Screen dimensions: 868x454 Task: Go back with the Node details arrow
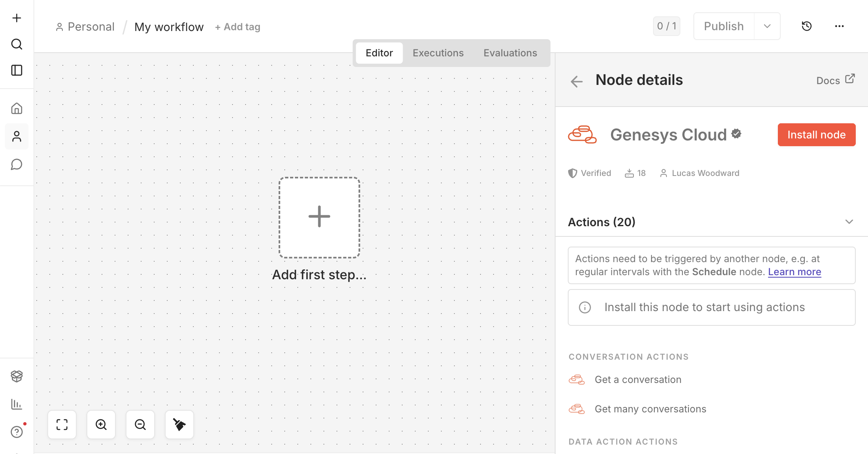click(x=577, y=81)
